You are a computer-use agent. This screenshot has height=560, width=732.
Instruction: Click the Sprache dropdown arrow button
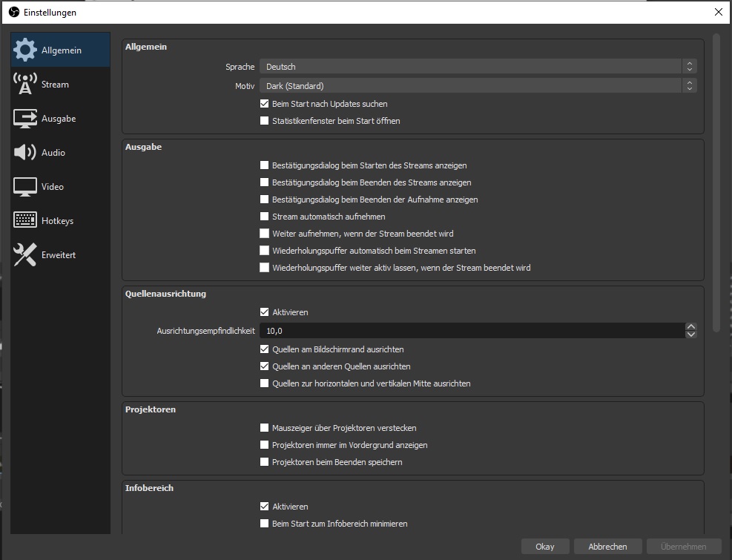pos(690,66)
